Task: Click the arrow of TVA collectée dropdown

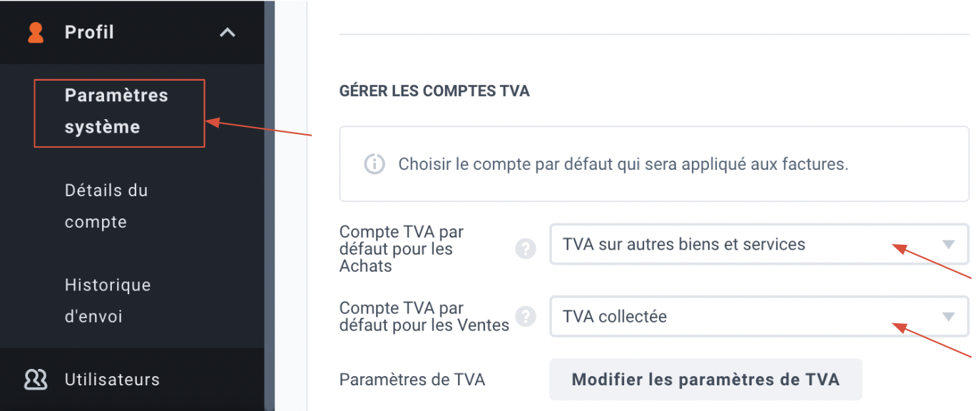Action: pyautogui.click(x=948, y=317)
